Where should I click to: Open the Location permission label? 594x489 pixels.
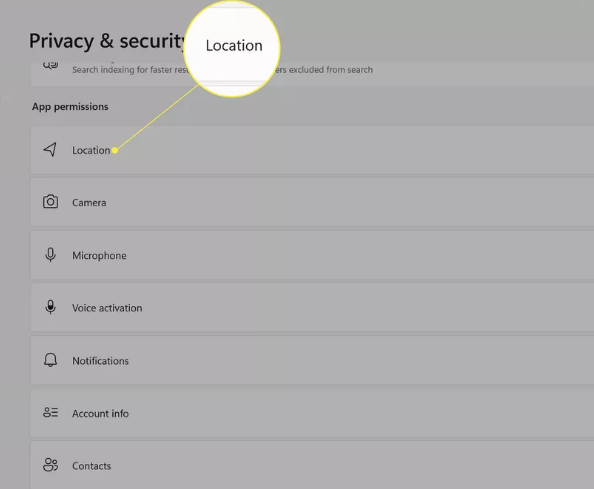pyautogui.click(x=91, y=150)
